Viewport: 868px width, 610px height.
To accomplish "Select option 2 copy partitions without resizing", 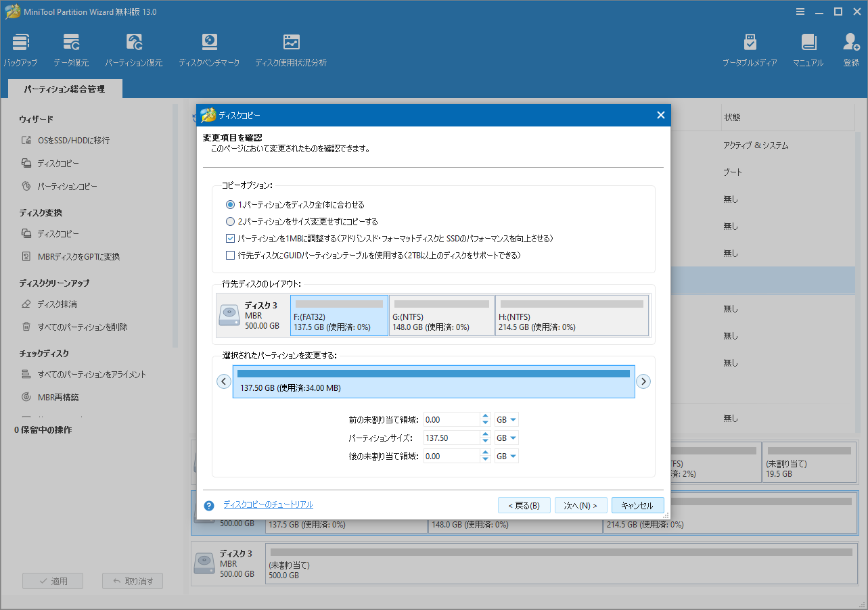I will 230,221.
